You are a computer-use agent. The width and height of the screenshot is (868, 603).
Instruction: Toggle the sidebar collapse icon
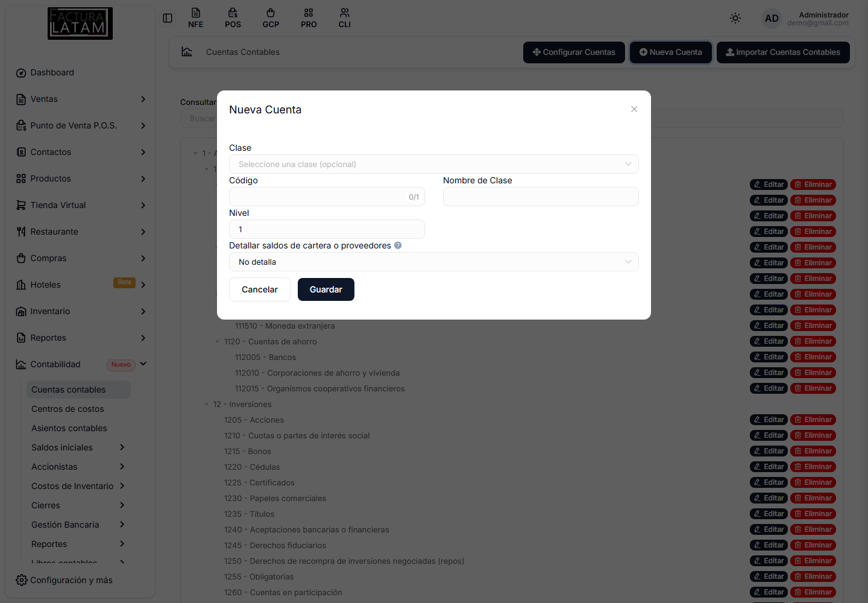point(168,18)
